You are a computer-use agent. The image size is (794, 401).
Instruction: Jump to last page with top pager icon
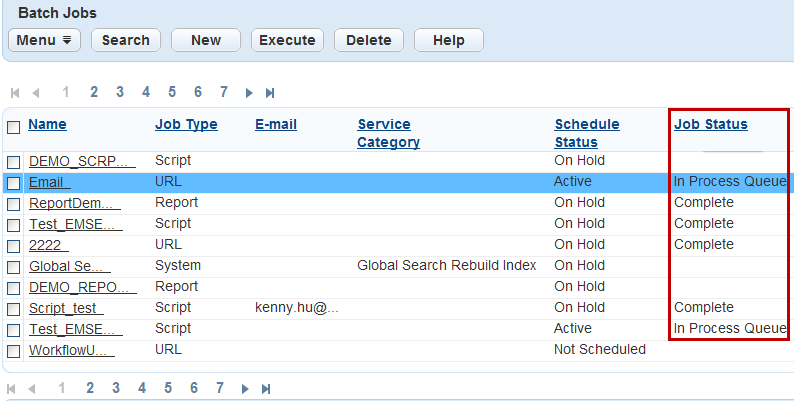click(270, 93)
